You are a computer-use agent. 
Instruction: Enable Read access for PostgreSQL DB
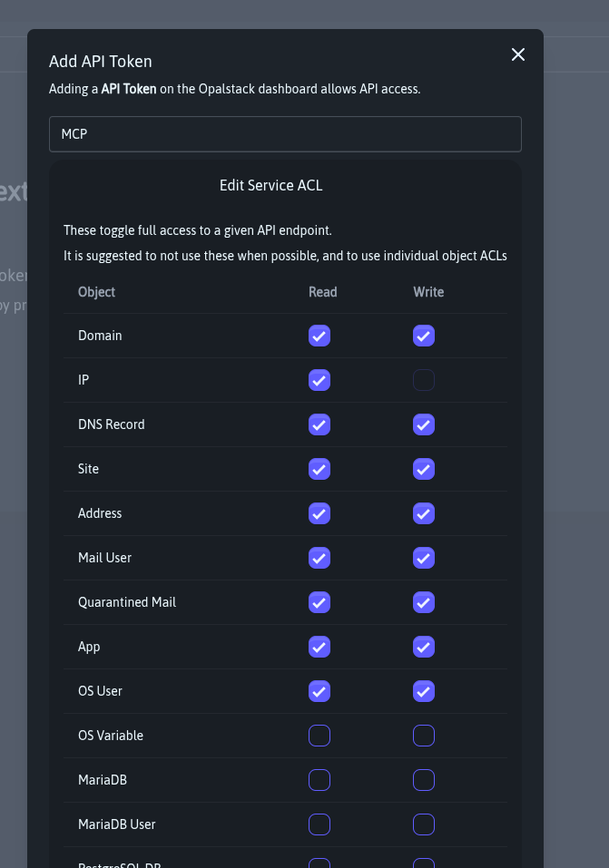click(x=319, y=863)
